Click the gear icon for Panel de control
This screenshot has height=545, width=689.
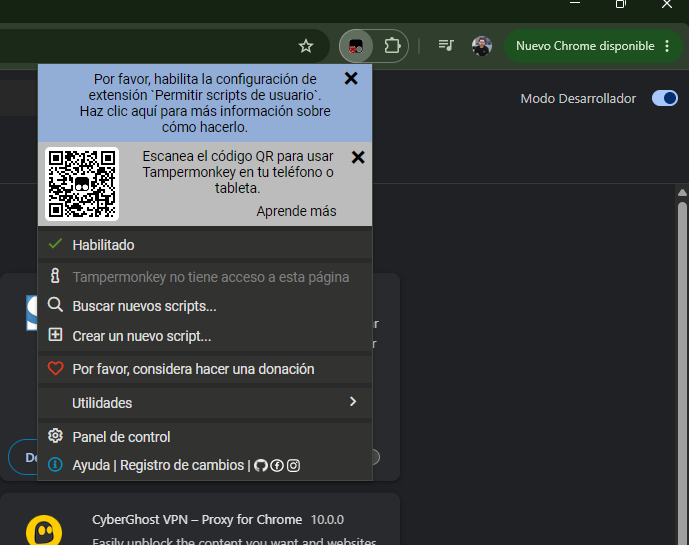(x=55, y=436)
